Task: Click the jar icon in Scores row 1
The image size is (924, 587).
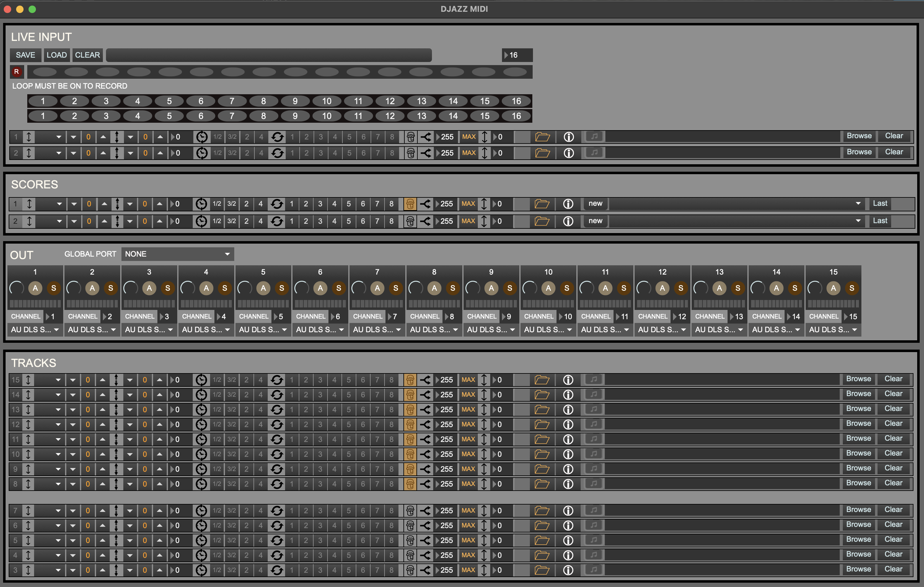Action: (x=410, y=204)
